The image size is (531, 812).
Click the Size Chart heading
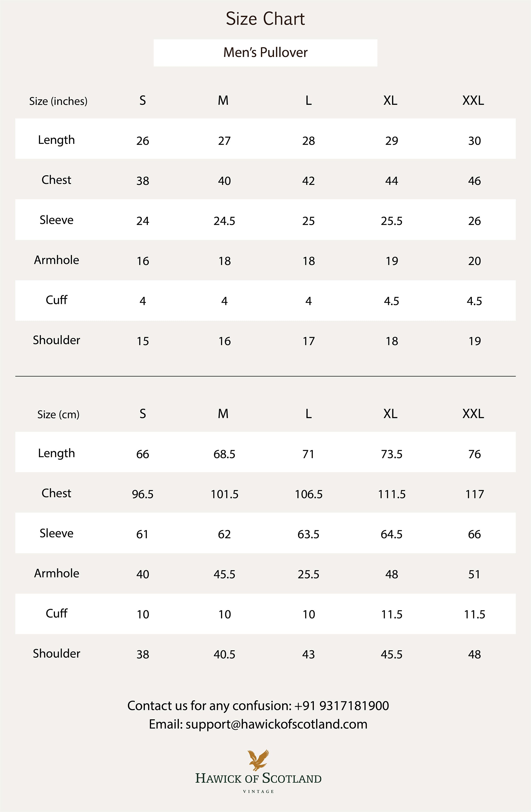(265, 19)
